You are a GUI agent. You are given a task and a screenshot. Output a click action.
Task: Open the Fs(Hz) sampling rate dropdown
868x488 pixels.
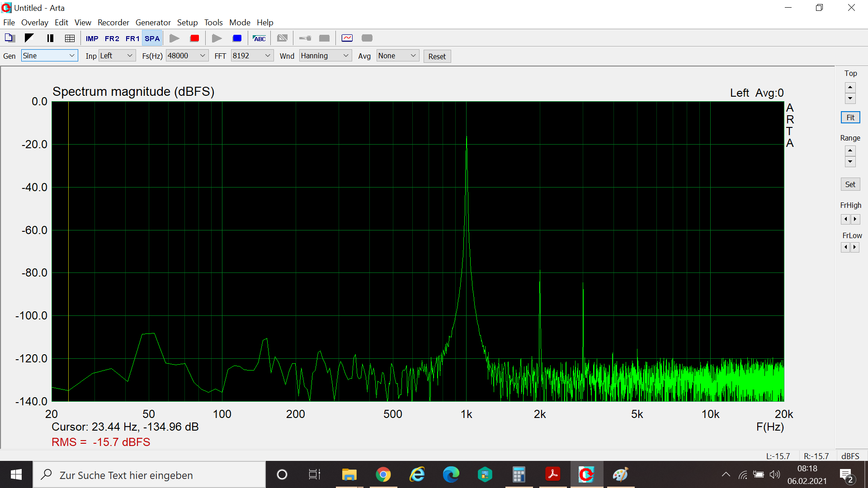[187, 56]
